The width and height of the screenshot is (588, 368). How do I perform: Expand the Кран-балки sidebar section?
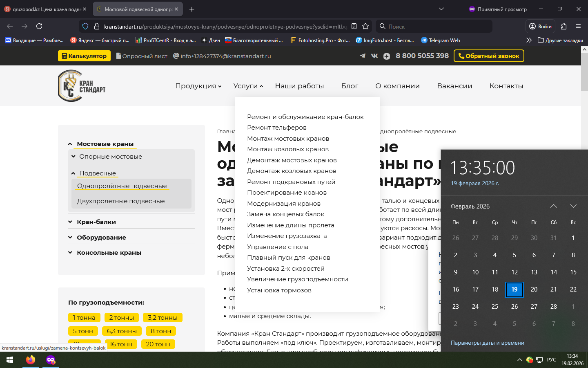(x=96, y=222)
